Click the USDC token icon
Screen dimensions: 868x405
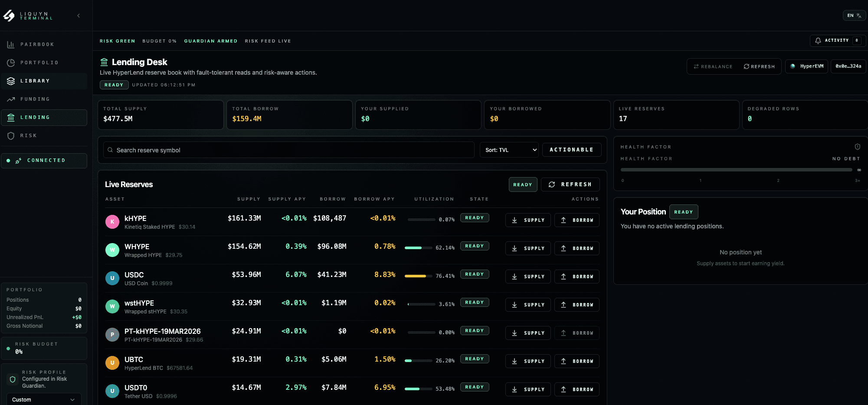pyautogui.click(x=112, y=278)
